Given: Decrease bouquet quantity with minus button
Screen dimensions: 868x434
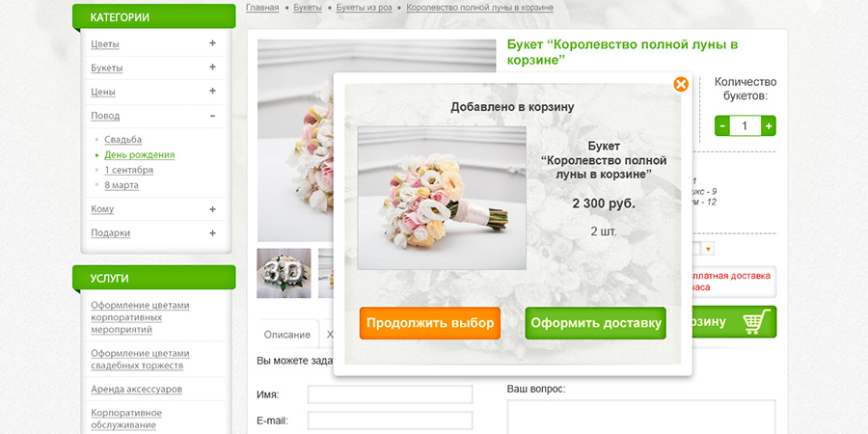Looking at the screenshot, I should (x=721, y=126).
